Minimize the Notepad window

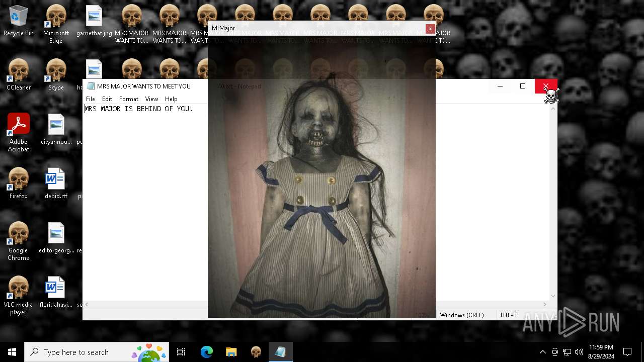point(500,86)
